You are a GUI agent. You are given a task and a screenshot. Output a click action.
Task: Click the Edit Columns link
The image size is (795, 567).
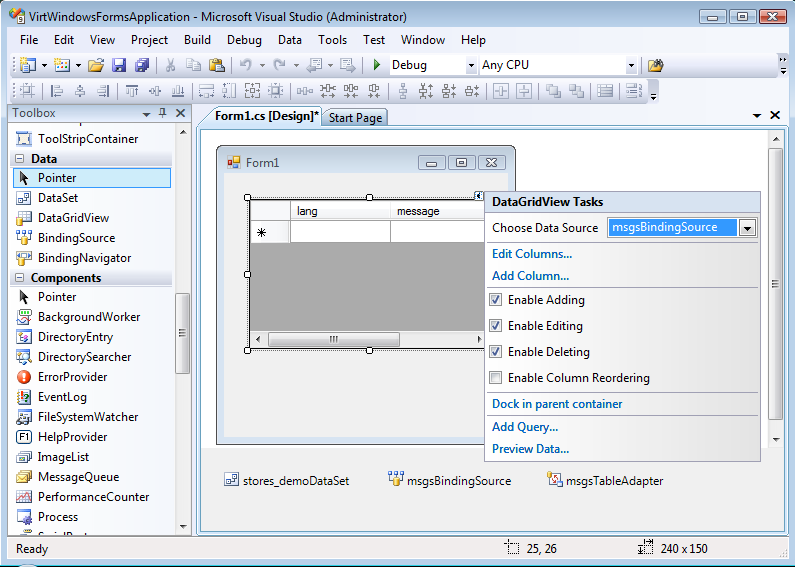pyautogui.click(x=532, y=254)
